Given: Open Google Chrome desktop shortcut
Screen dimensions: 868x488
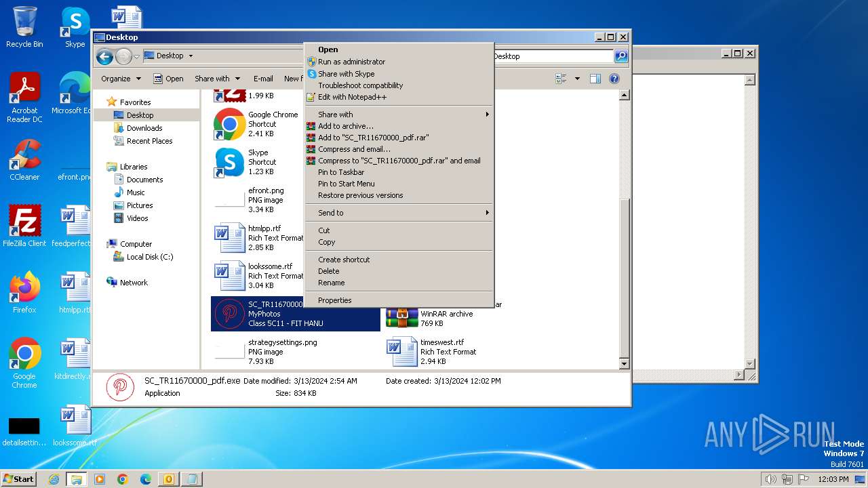Looking at the screenshot, I should pos(24,363).
